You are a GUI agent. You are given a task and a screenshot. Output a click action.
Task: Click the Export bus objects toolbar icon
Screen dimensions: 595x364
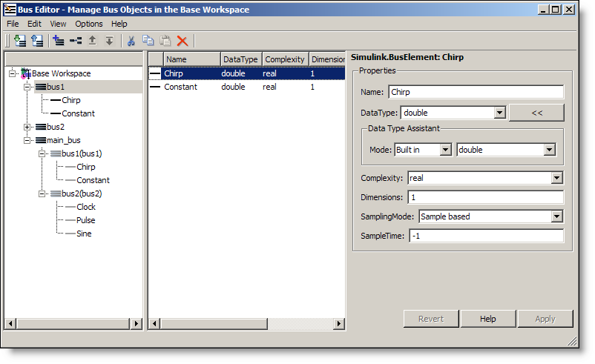(36, 41)
